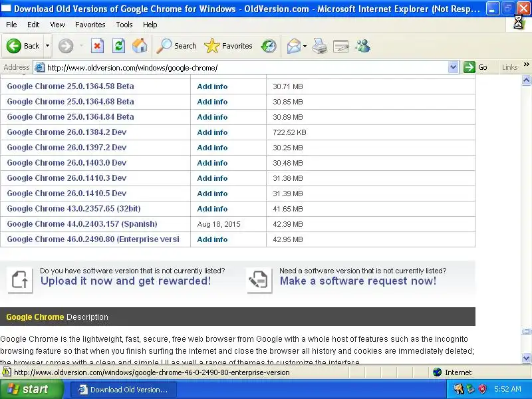Open Google Chrome 25.0.1364.68 Beta link
Image resolution: width=532 pixels, height=399 pixels.
[70, 102]
